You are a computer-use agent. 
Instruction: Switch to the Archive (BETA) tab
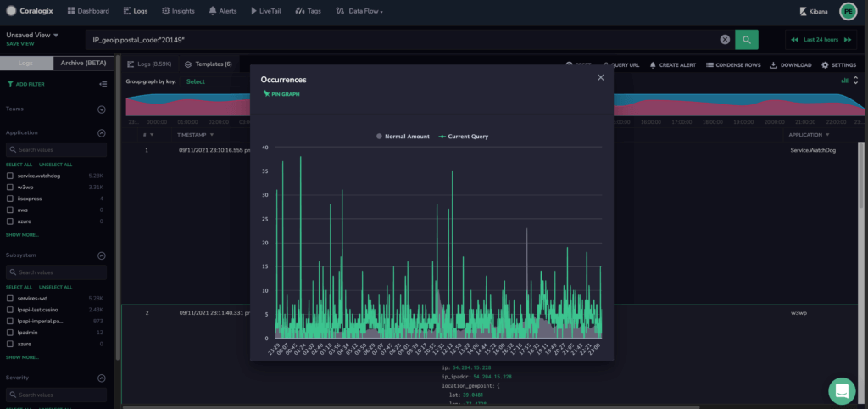coord(84,63)
